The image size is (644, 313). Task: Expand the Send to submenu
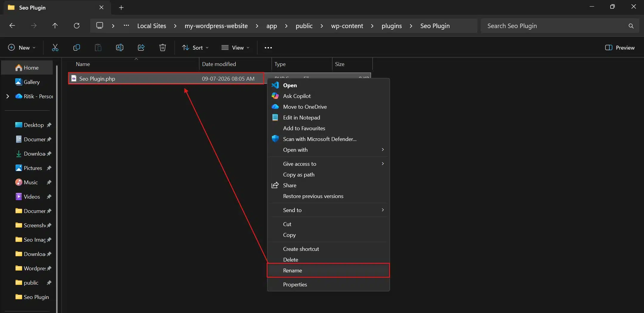[328, 210]
